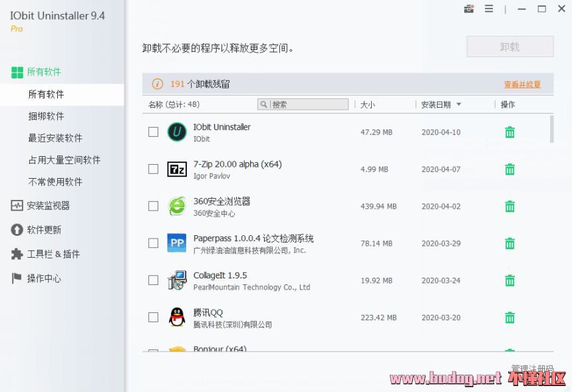Image resolution: width=572 pixels, height=392 pixels.
Task: Open 占用大量空间软件 list
Action: [x=65, y=160]
